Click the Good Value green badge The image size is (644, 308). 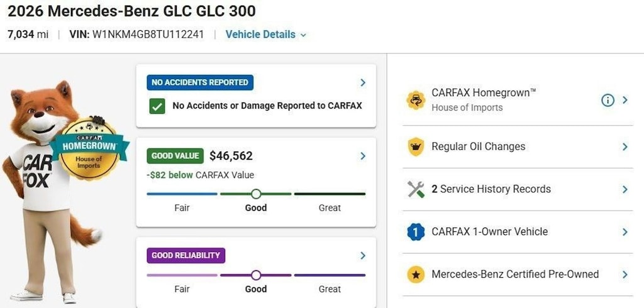pyautogui.click(x=175, y=156)
